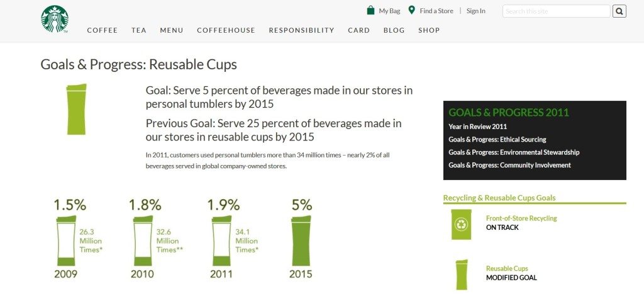The height and width of the screenshot is (301, 644).
Task: Open Year in Review 2011 link
Action: [478, 127]
